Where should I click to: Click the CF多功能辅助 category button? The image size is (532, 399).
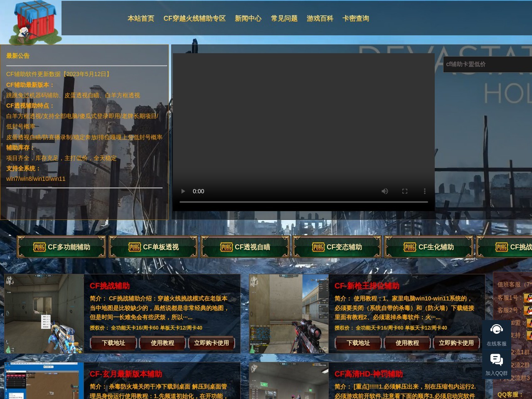click(62, 247)
